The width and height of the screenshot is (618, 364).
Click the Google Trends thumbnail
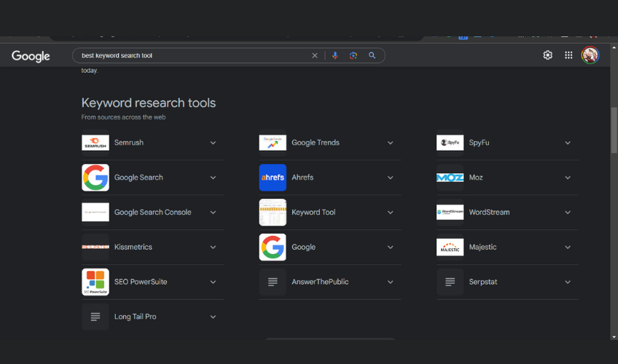(273, 143)
